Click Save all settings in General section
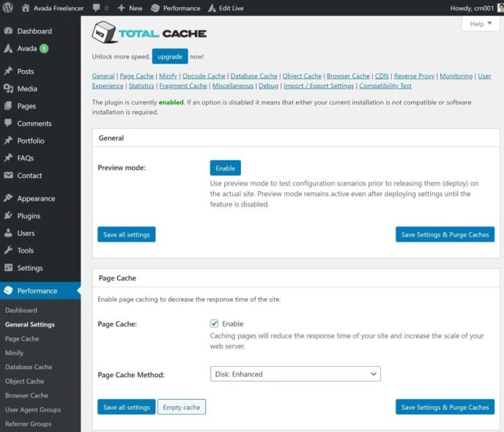The height and width of the screenshot is (432, 504). pos(126,234)
